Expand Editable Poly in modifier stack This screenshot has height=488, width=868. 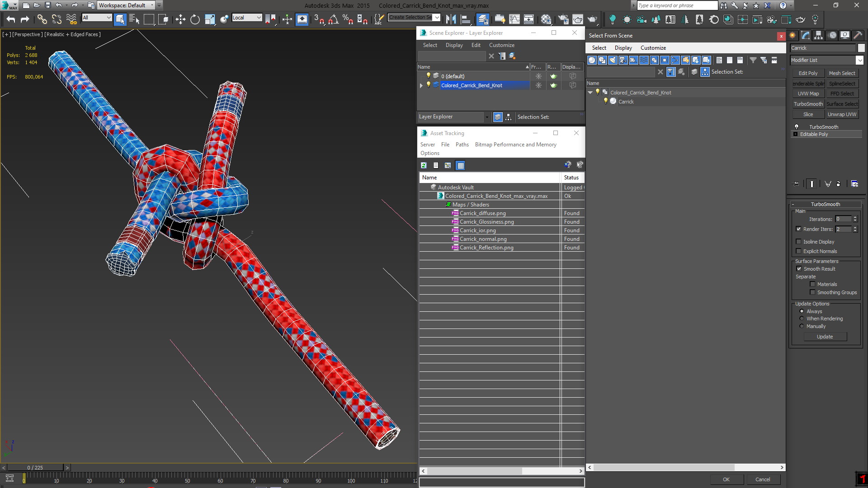click(x=795, y=134)
